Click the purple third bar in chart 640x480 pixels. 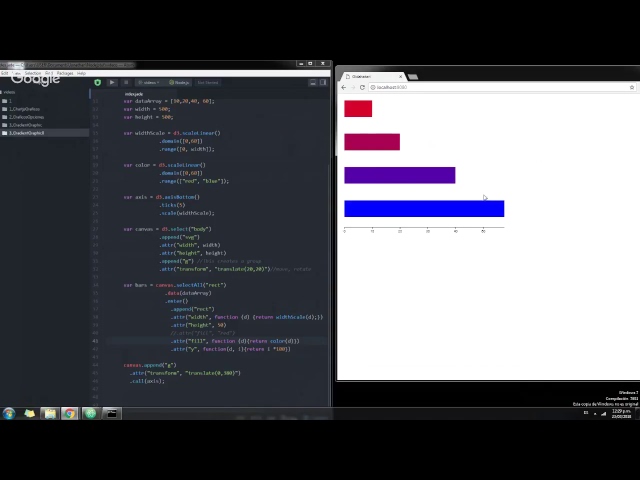coord(400,175)
